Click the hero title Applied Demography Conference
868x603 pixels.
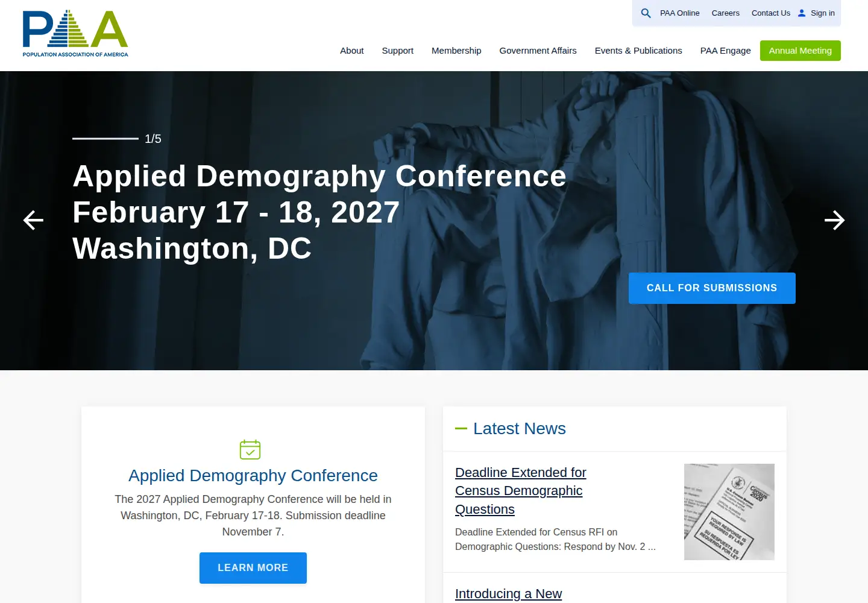pos(319,176)
